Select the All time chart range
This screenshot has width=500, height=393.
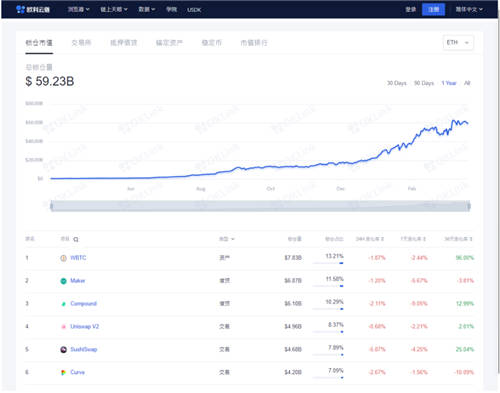(x=467, y=83)
